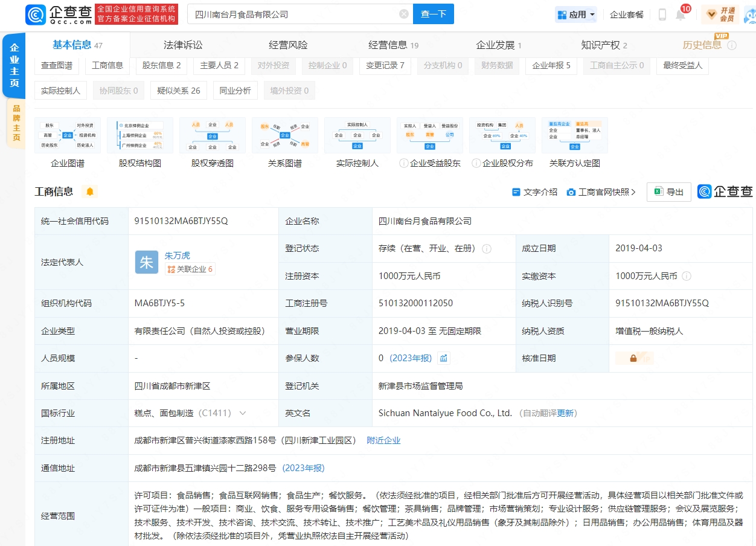The width and height of the screenshot is (756, 546).
Task: Click the 开通会员 button
Action: tap(720, 14)
